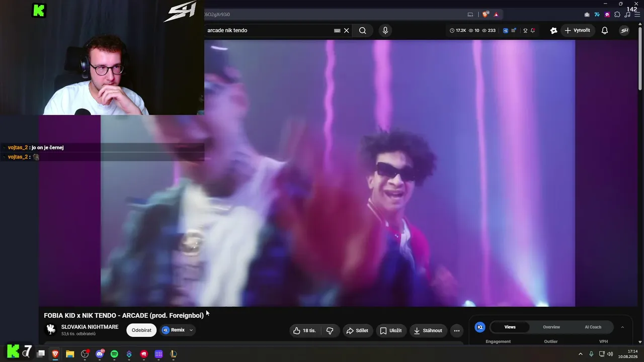Open the Brave browser taskbar icon

[x=55, y=354]
